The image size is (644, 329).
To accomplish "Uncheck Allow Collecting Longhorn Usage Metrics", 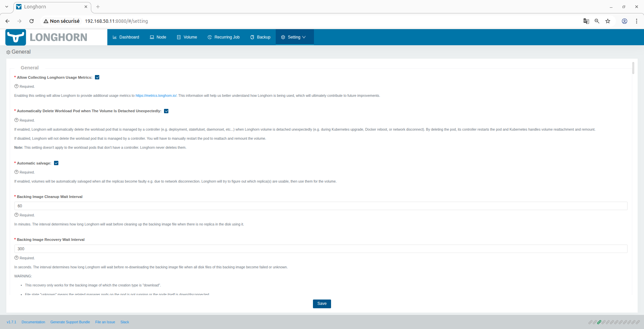I will coord(97,77).
